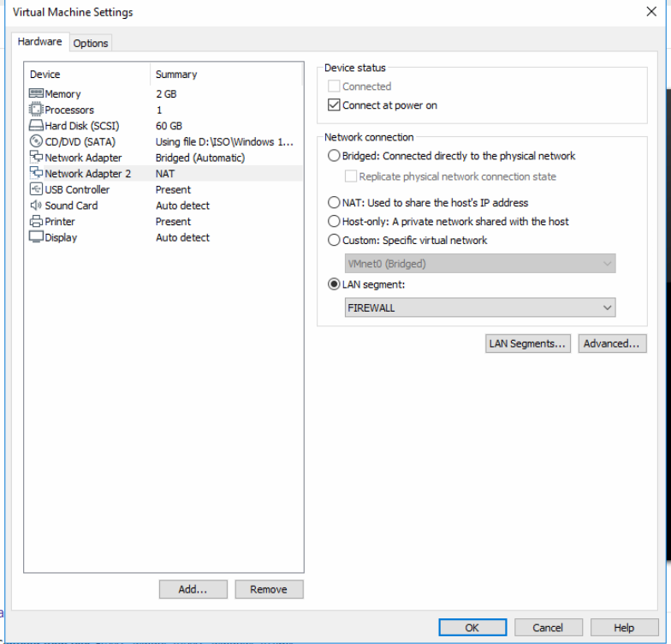The height and width of the screenshot is (644, 671).
Task: Click the Sound Card speaker icon
Action: pos(36,206)
